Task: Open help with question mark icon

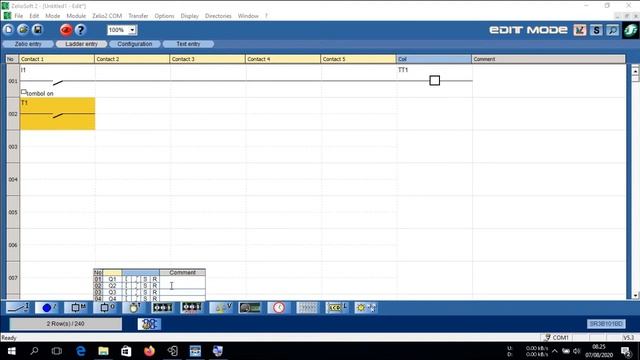Action: [81, 30]
